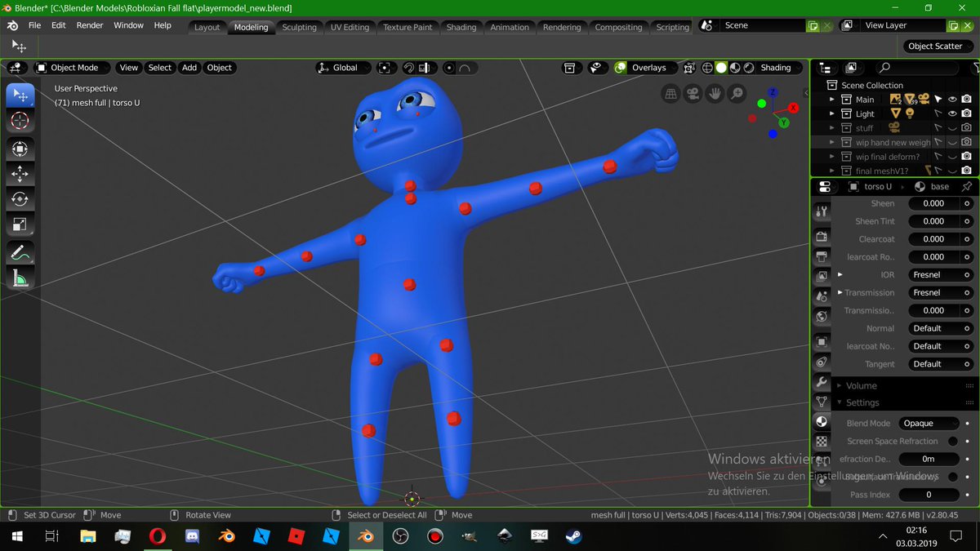
Task: Activate the Move tool with four arrows
Action: point(20,173)
